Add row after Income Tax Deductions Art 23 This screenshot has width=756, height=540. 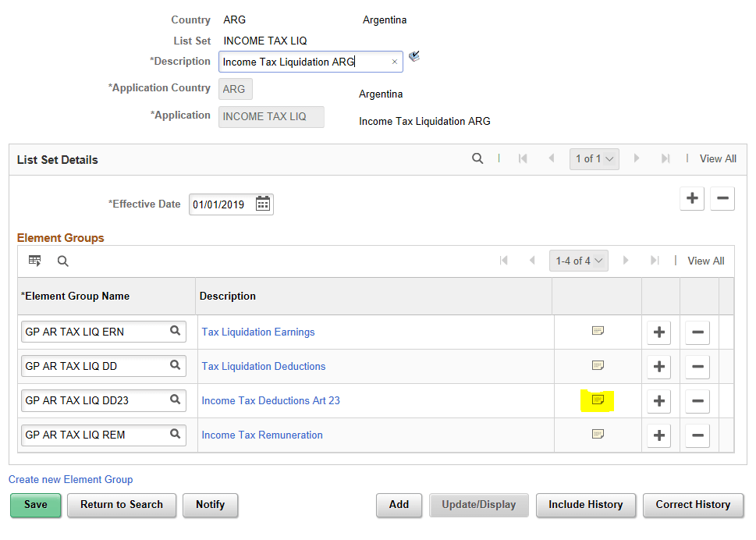coord(658,401)
